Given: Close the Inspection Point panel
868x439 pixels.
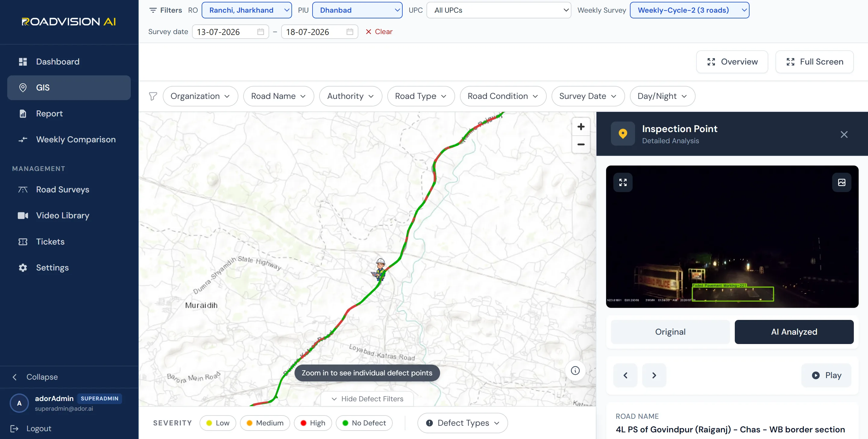Looking at the screenshot, I should coord(844,134).
